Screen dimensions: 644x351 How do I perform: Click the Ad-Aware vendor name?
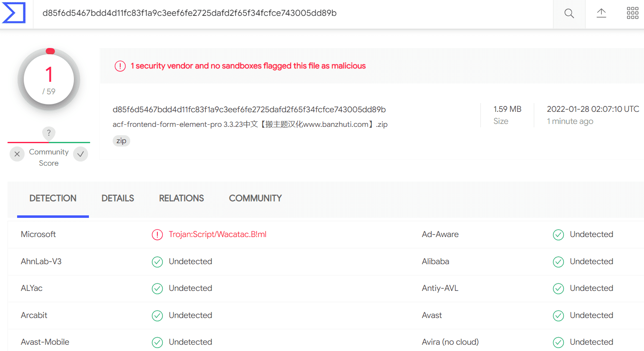(440, 234)
